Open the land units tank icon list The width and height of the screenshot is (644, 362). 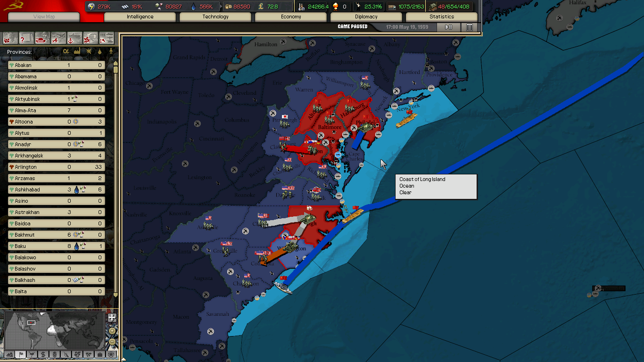click(42, 38)
